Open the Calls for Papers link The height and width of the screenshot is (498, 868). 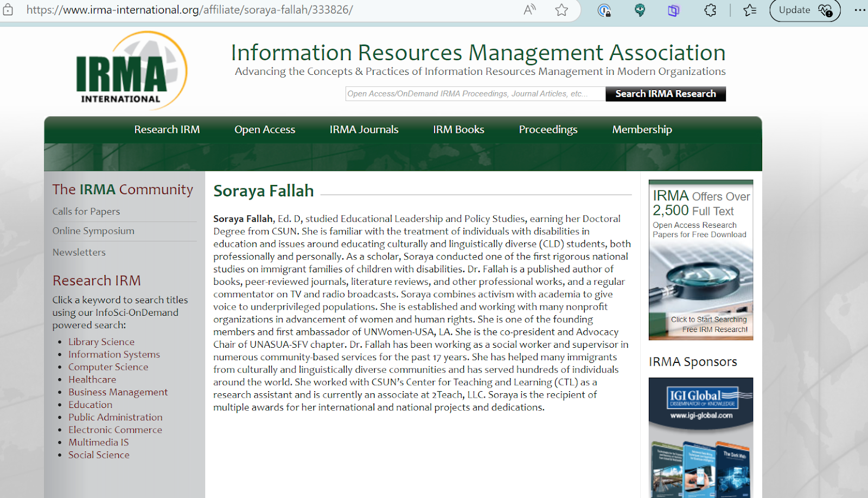(x=86, y=212)
